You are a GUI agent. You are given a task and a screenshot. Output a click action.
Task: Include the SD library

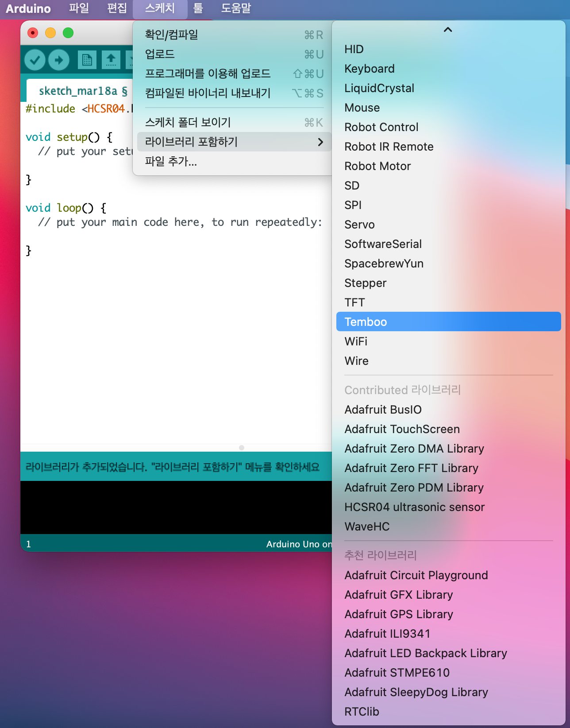point(449,186)
